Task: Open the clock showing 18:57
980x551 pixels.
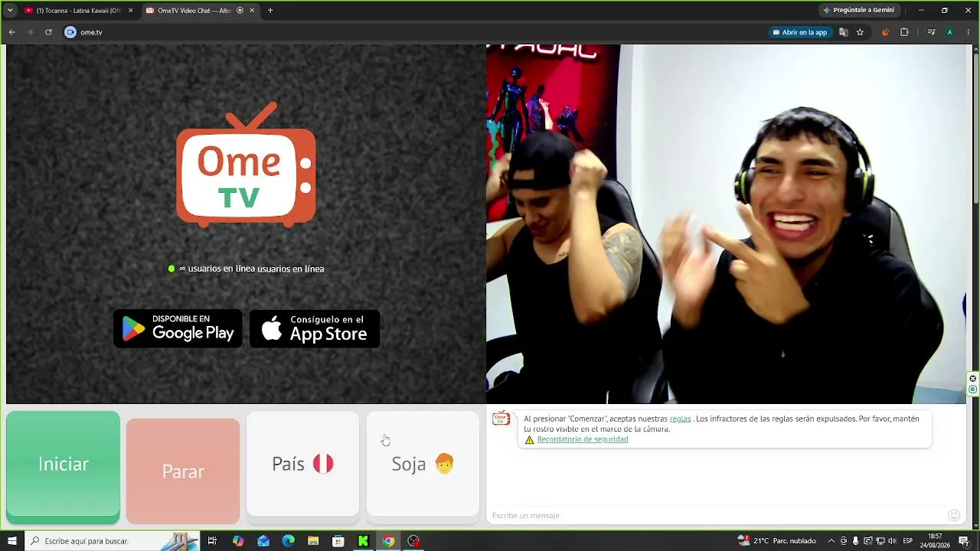Action: point(935,541)
